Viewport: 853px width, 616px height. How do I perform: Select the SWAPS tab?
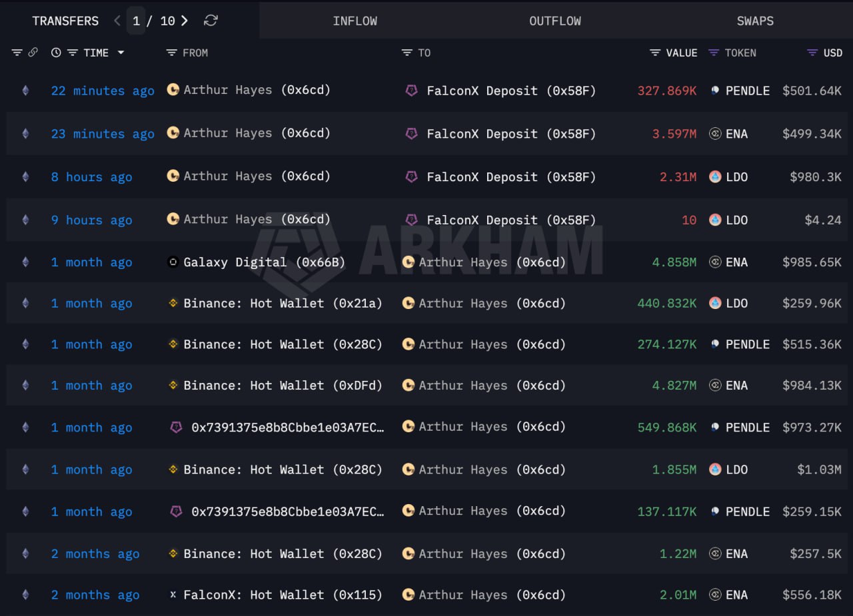coord(754,21)
